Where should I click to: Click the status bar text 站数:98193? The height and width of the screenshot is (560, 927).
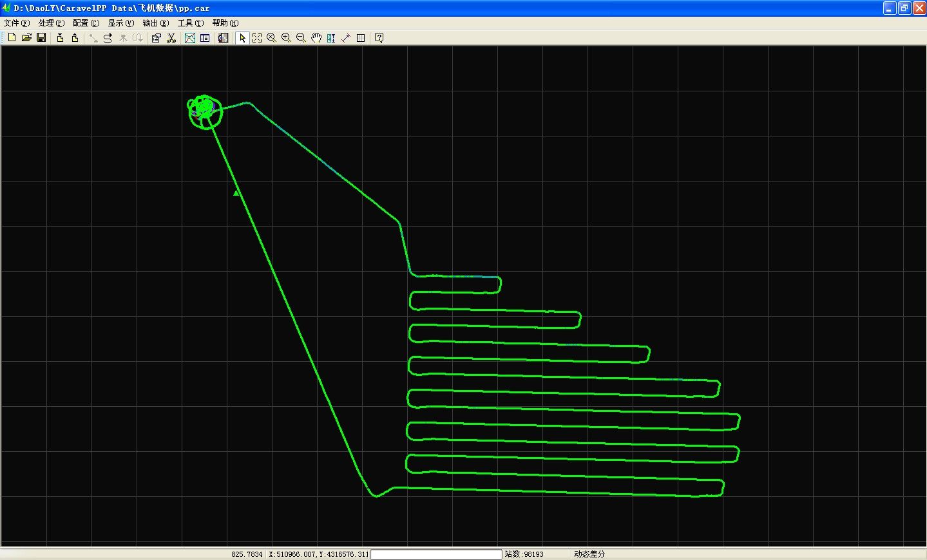[x=524, y=554]
